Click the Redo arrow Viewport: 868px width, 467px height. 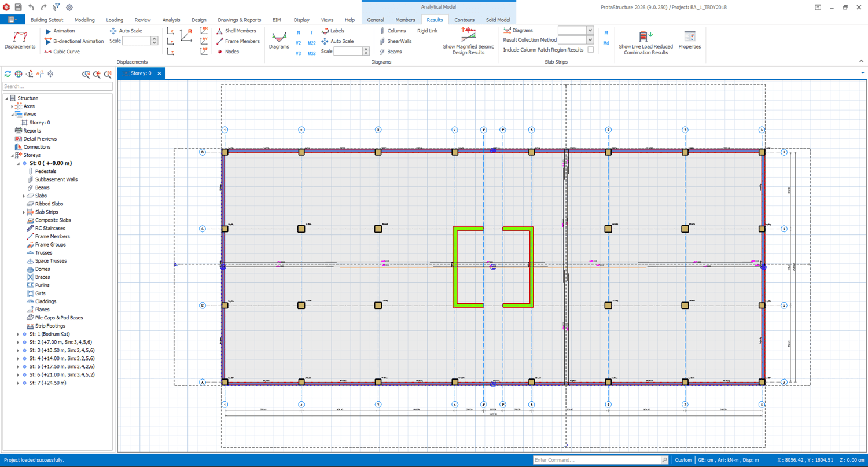point(43,8)
